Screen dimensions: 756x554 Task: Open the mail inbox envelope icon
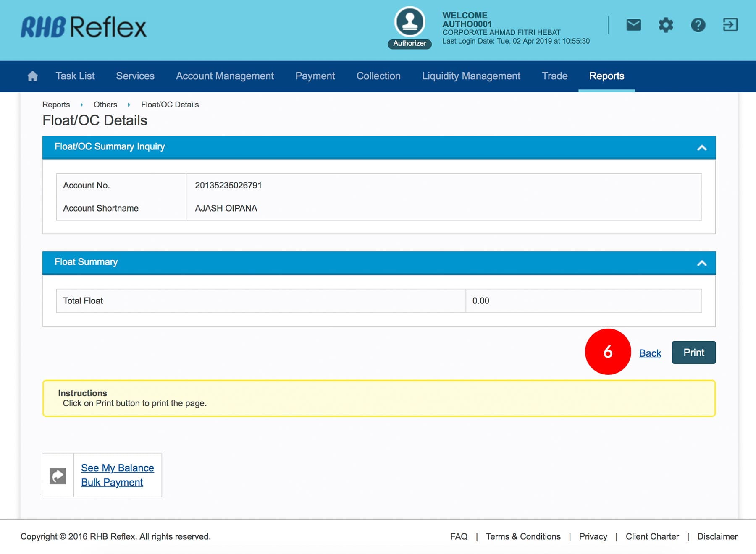pyautogui.click(x=633, y=25)
